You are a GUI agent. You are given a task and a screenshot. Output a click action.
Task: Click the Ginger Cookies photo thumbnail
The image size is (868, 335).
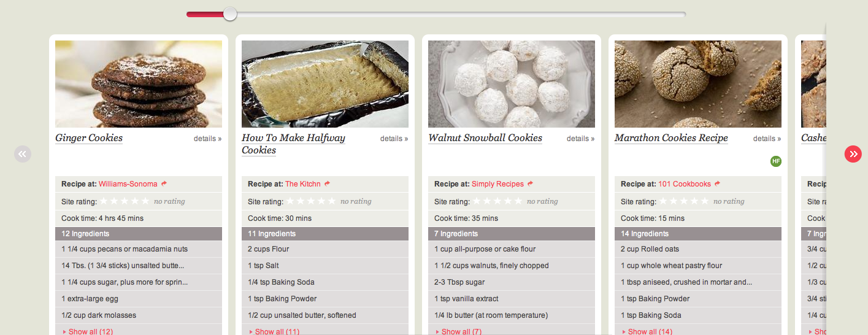139,84
